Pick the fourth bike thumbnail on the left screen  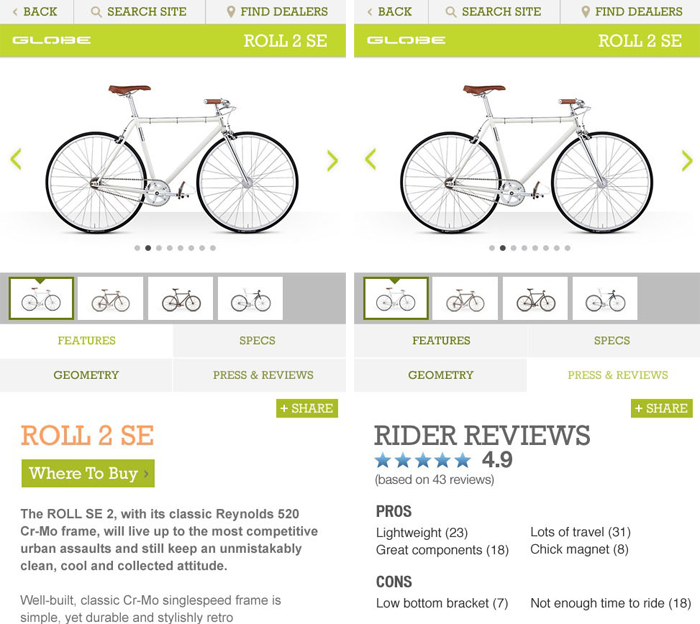pos(250,299)
